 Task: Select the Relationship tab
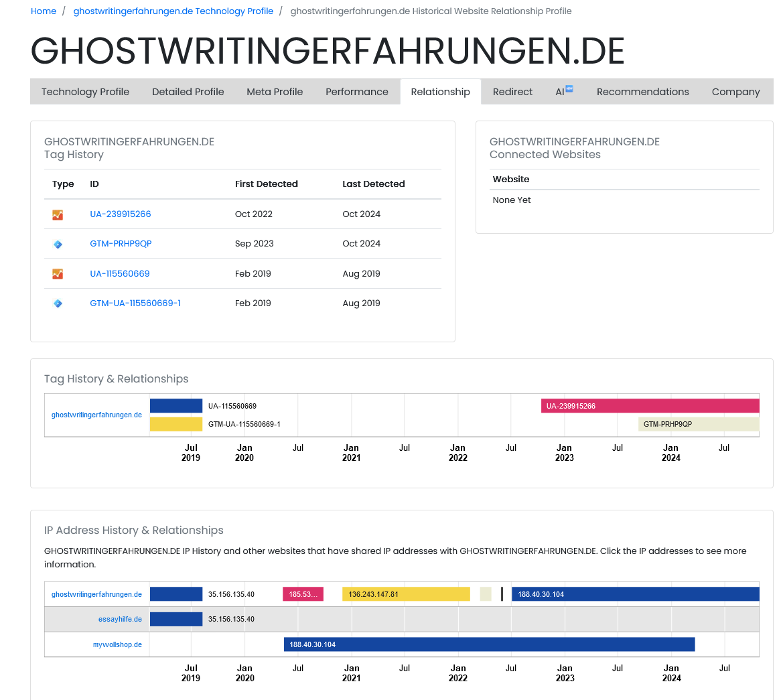[x=440, y=92]
